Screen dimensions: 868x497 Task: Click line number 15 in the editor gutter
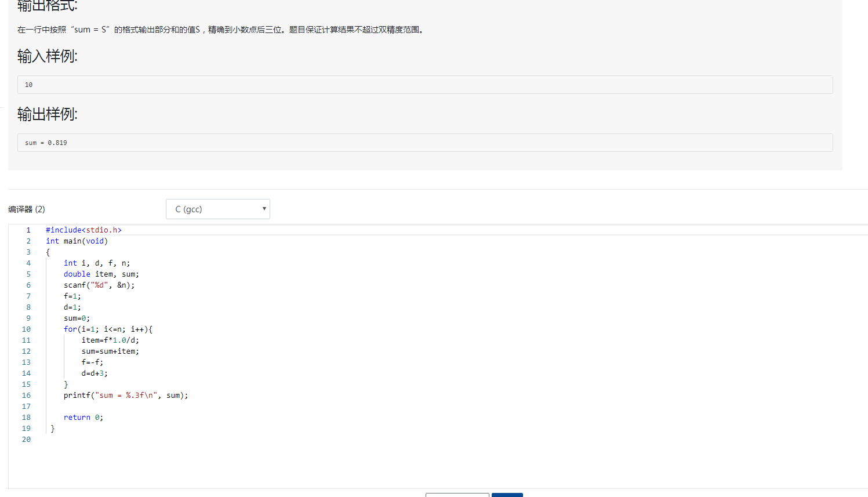[26, 384]
